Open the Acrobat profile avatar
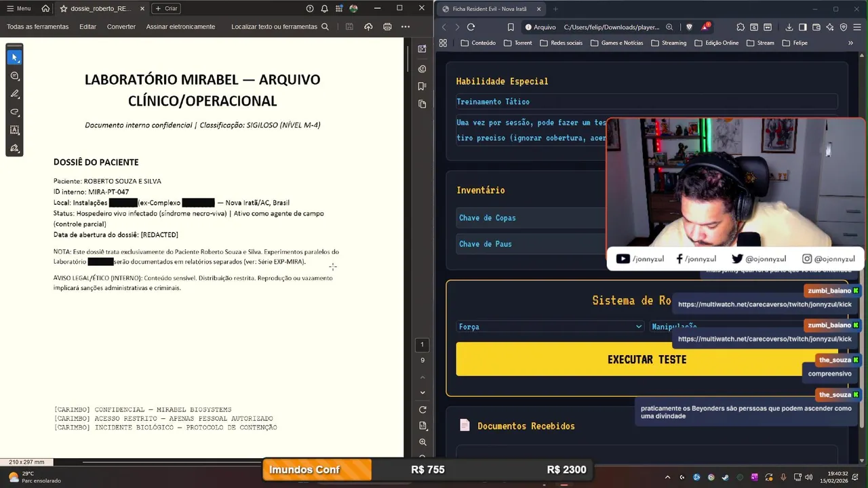This screenshot has height=488, width=868. (x=353, y=8)
